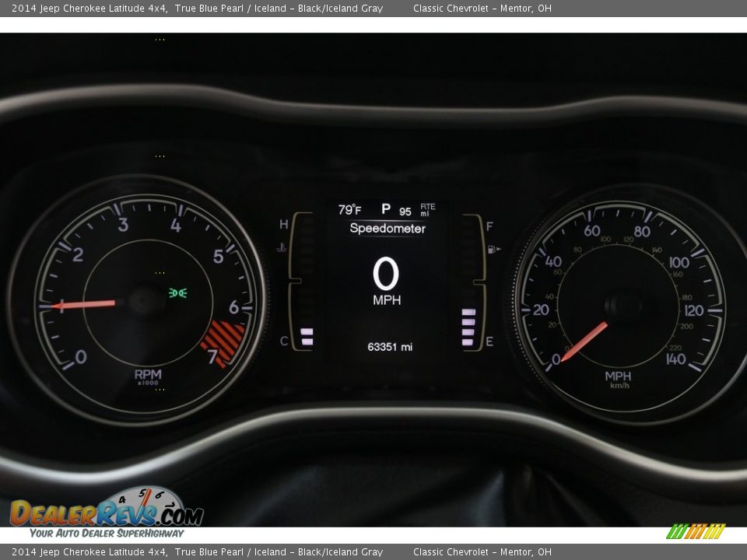
Task: Click the MPH km/h label on speedometer dial
Action: click(619, 380)
